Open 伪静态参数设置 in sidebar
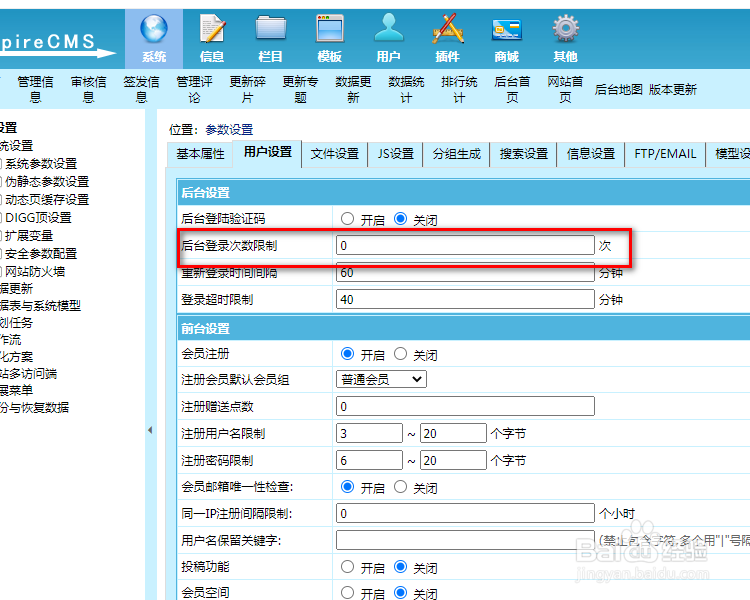 [x=47, y=182]
